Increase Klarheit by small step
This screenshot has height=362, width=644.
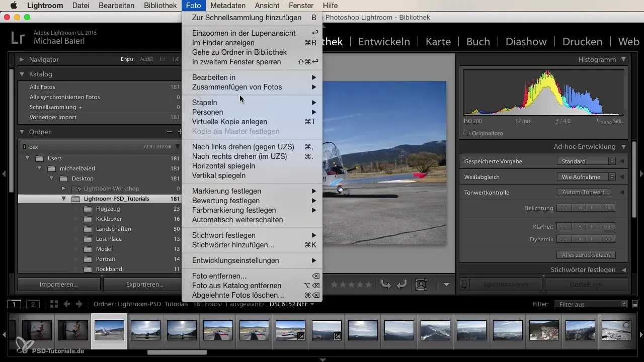593,226
